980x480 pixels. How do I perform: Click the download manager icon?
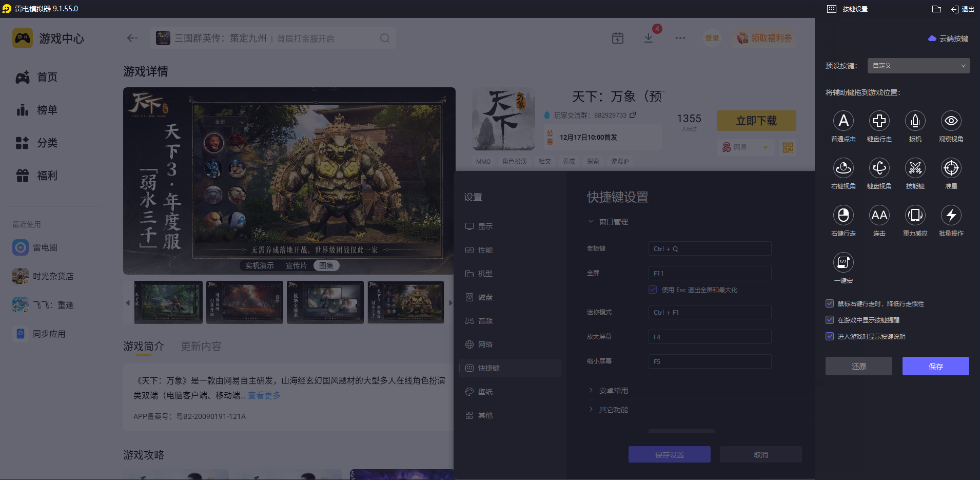649,38
